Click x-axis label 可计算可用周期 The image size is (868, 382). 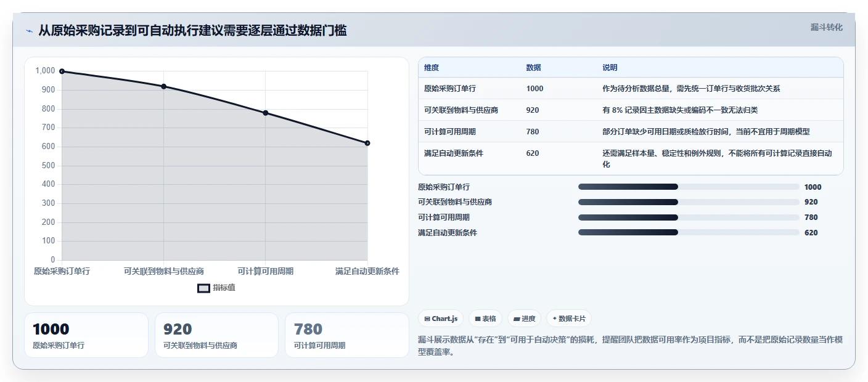click(266, 271)
